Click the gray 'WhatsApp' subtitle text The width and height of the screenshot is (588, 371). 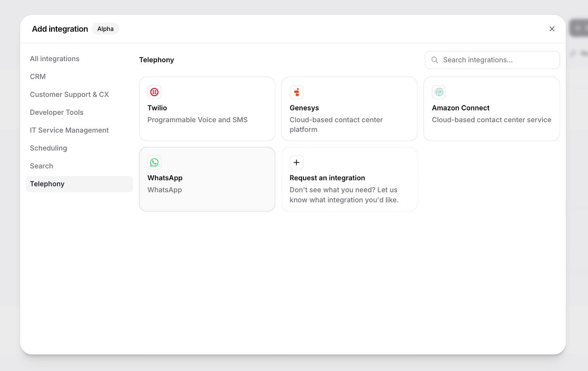164,190
